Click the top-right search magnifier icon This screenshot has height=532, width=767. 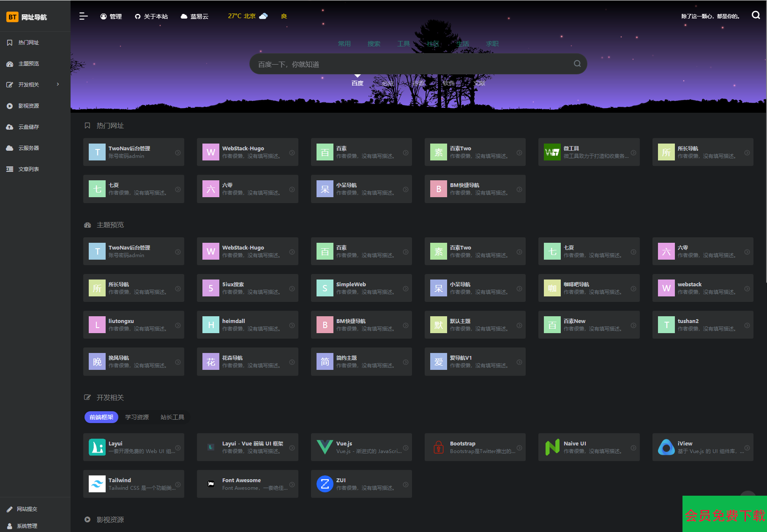tap(756, 15)
